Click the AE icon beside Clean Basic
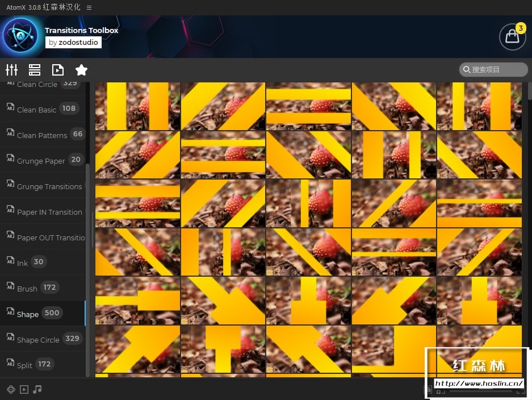Image resolution: width=532 pixels, height=400 pixels. pyautogui.click(x=10, y=107)
